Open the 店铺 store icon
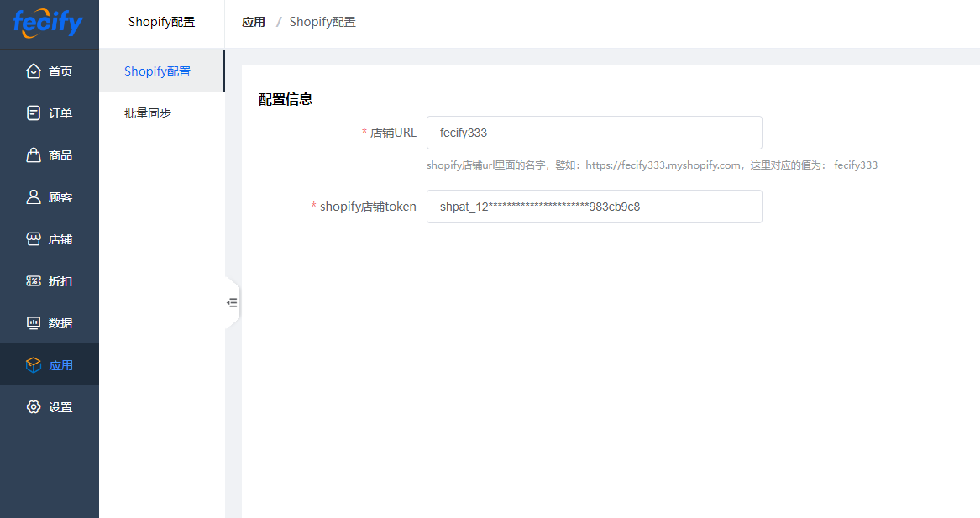The height and width of the screenshot is (518, 980). (x=34, y=238)
